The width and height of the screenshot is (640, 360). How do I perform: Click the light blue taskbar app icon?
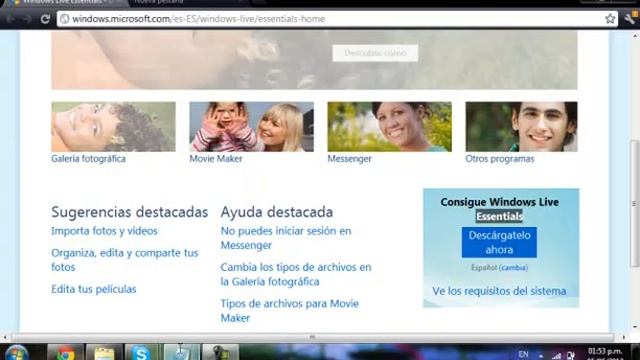tap(181, 353)
